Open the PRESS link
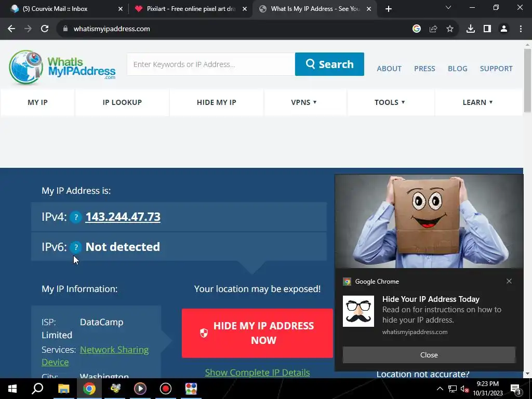This screenshot has width=532, height=399. tap(424, 69)
